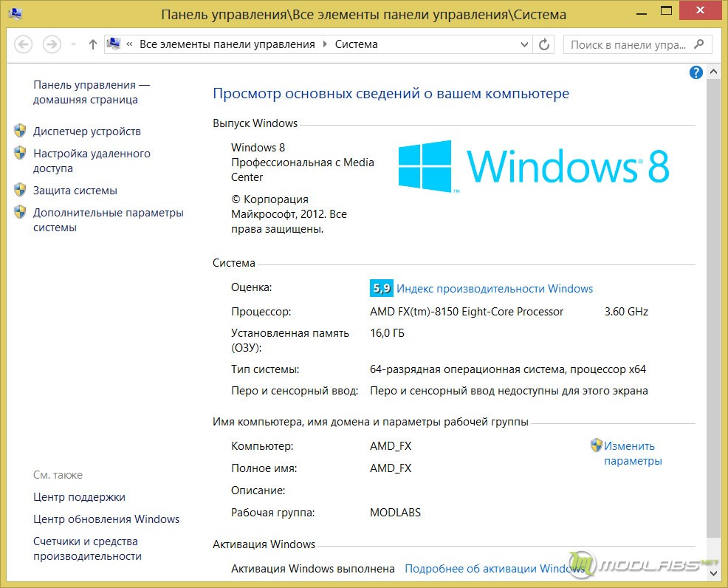Click the '3.60 GHz' processor speed
728x588 pixels.
pyautogui.click(x=626, y=312)
